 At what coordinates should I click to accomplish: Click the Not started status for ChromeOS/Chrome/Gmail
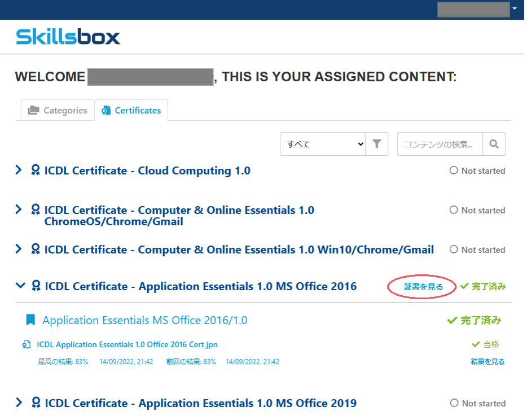(477, 211)
